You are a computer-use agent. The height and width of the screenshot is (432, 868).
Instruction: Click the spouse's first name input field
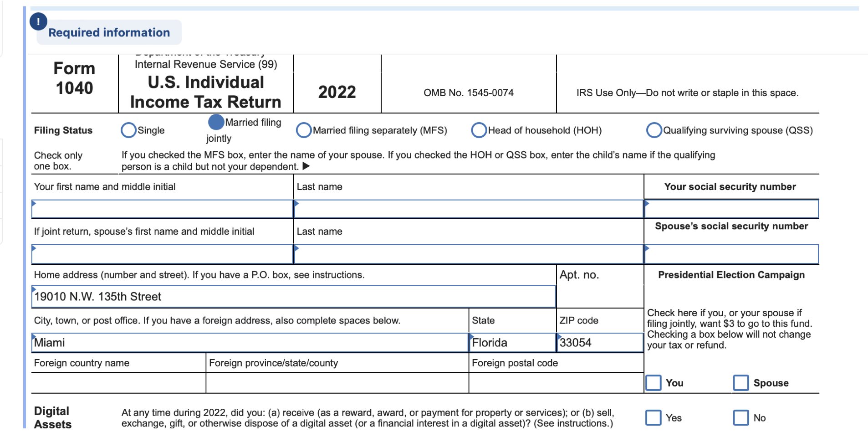click(159, 254)
